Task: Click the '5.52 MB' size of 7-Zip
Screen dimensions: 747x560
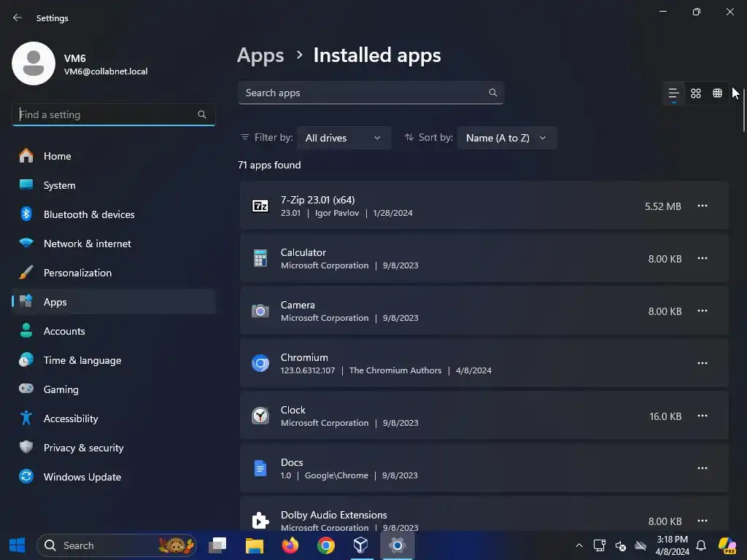Action: coord(662,206)
